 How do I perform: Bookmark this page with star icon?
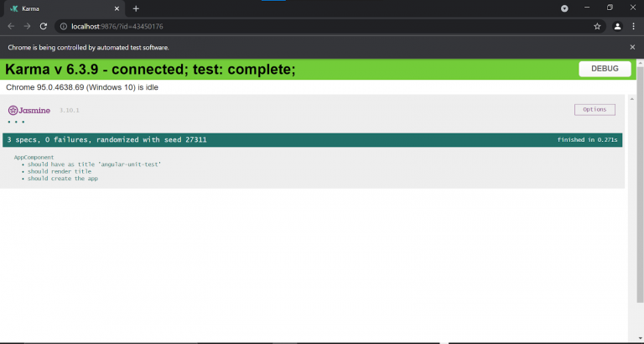[x=597, y=26]
